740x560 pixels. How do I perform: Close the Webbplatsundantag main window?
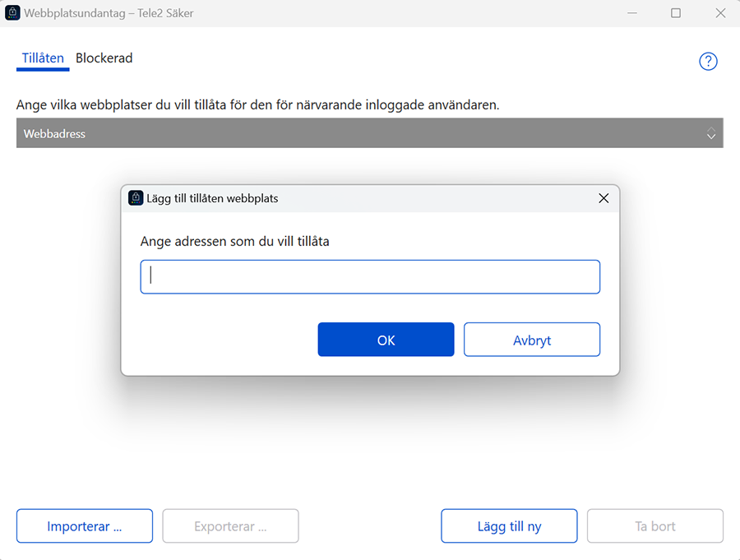(x=720, y=13)
